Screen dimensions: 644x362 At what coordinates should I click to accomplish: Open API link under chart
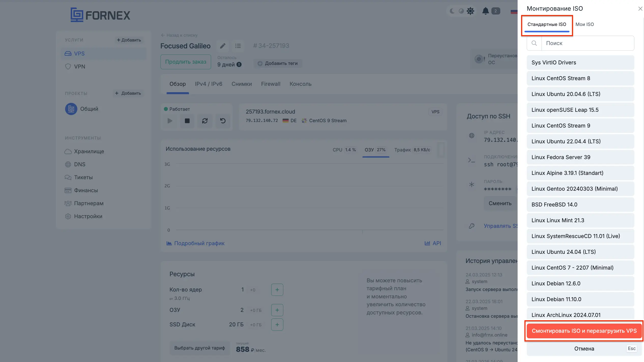coord(433,243)
